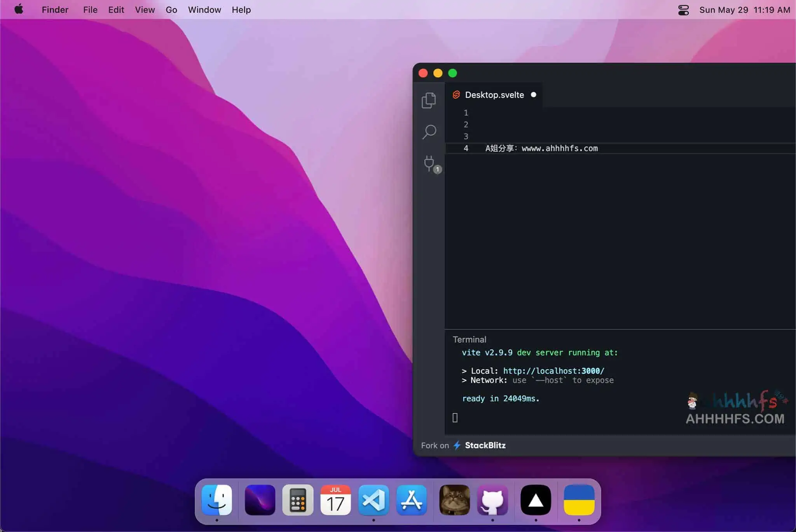Open the View menu in the menu bar
Screen dimensions: 796x532
point(145,10)
